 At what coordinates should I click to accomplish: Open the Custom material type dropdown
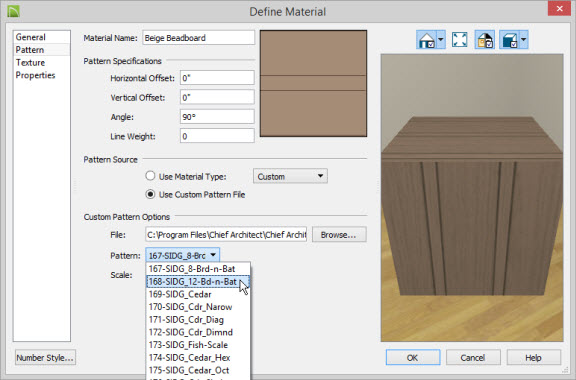click(x=290, y=176)
